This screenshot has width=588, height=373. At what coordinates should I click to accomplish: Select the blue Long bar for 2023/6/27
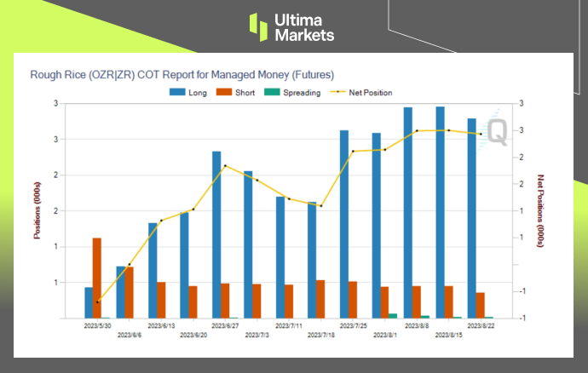pos(216,234)
